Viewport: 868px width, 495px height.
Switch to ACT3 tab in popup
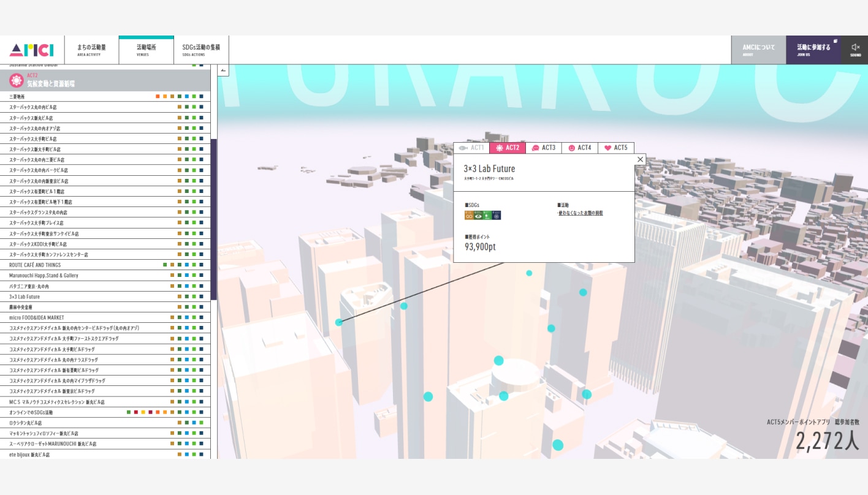[544, 148]
